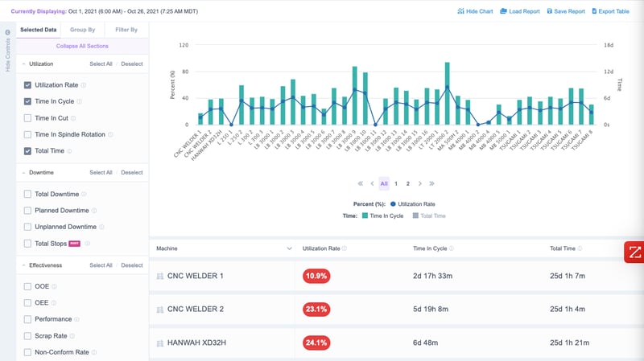
Task: Toggle Utilization Rate blue legend marker
Action: click(x=393, y=204)
